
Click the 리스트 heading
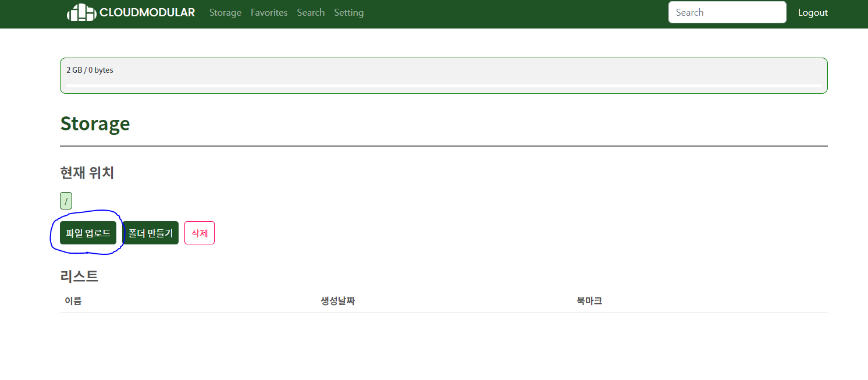point(79,276)
